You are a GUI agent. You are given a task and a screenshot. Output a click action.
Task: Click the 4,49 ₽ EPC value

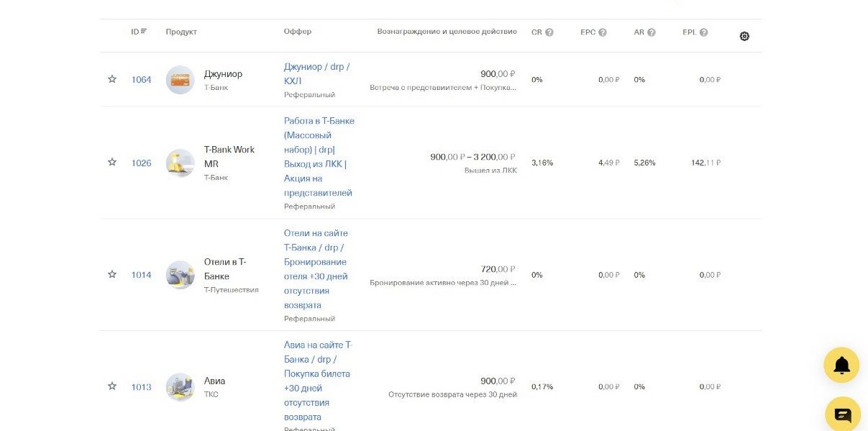point(609,163)
